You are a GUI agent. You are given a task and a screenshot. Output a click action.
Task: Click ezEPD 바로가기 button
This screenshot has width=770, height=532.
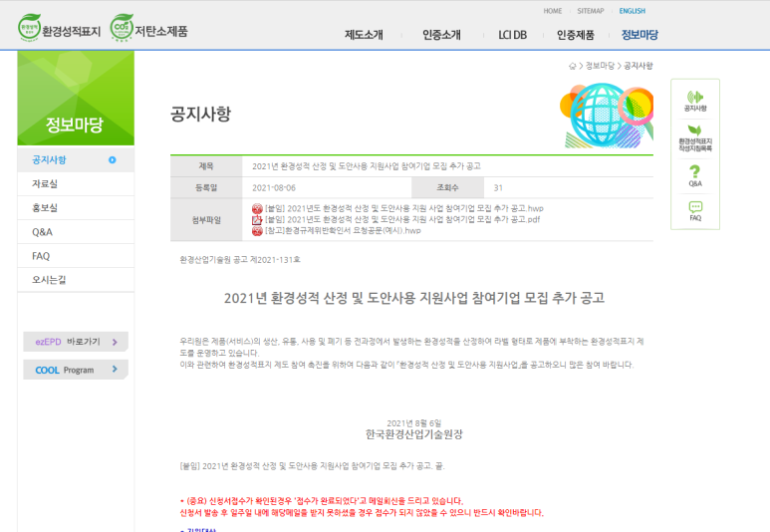[76, 342]
